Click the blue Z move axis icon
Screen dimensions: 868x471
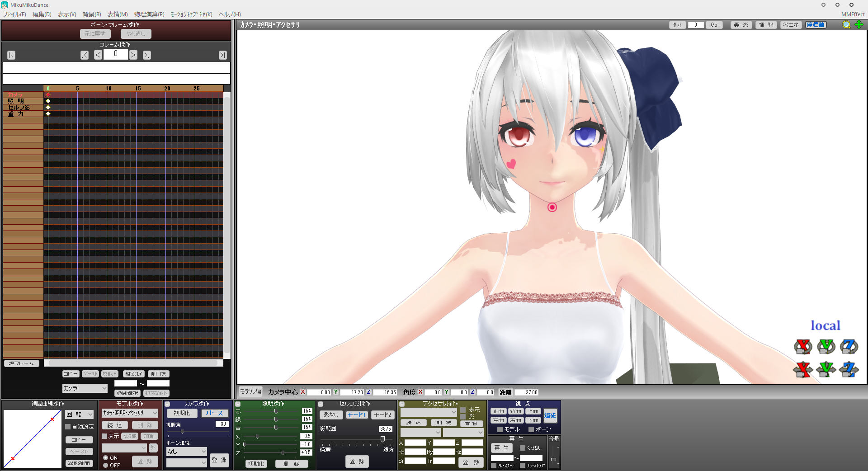coord(849,370)
